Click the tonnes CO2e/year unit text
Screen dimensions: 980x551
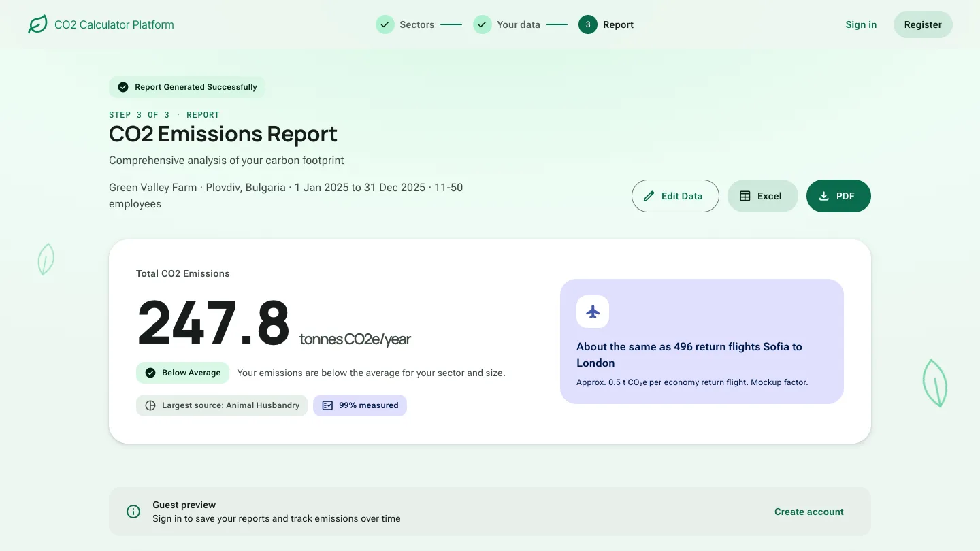coord(355,339)
